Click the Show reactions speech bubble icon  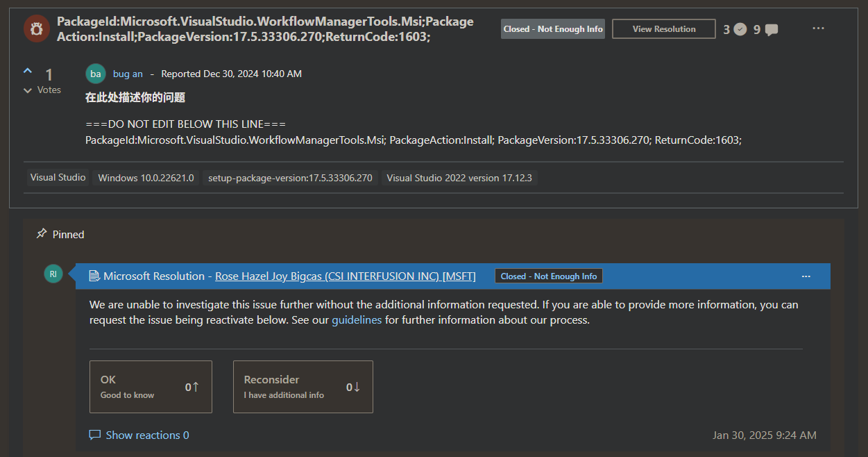point(95,435)
